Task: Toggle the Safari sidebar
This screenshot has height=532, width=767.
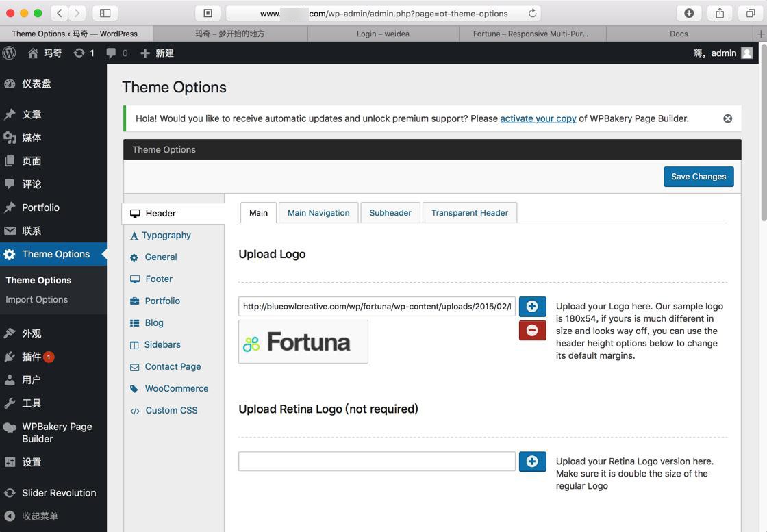Action: [105, 13]
